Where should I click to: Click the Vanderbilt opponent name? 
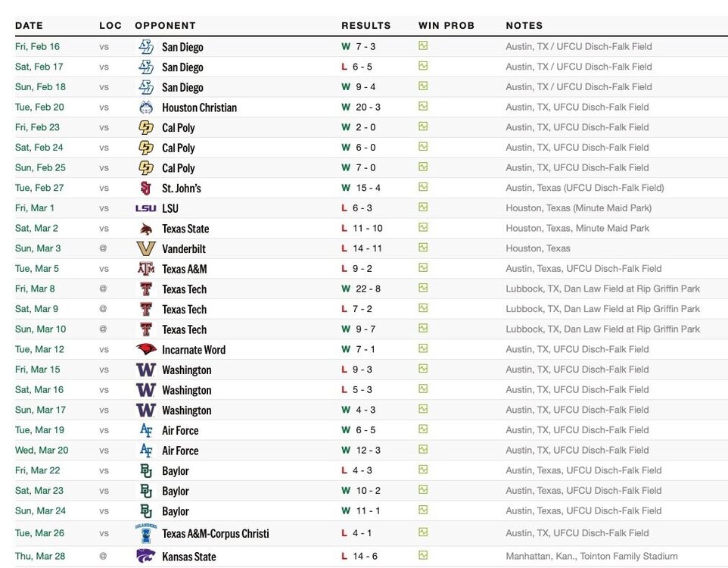[x=184, y=248]
